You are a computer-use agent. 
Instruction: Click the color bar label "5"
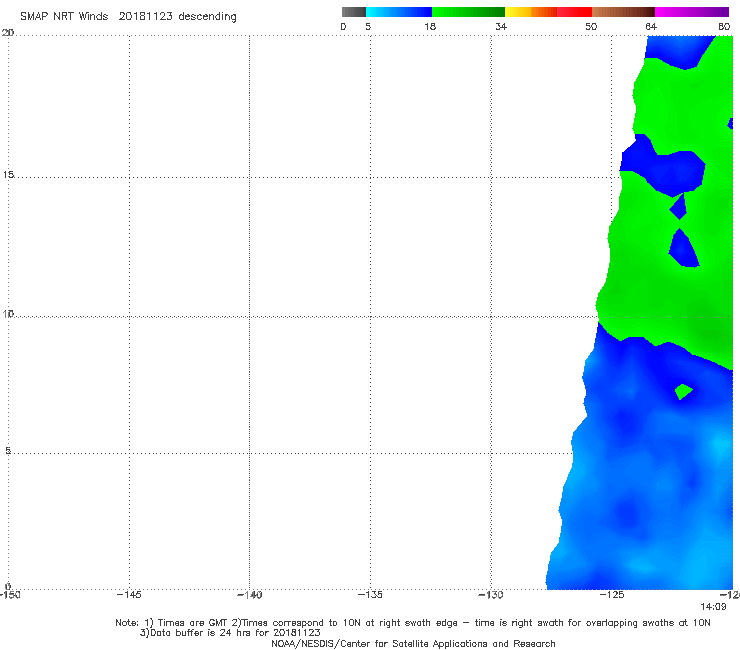(x=368, y=27)
